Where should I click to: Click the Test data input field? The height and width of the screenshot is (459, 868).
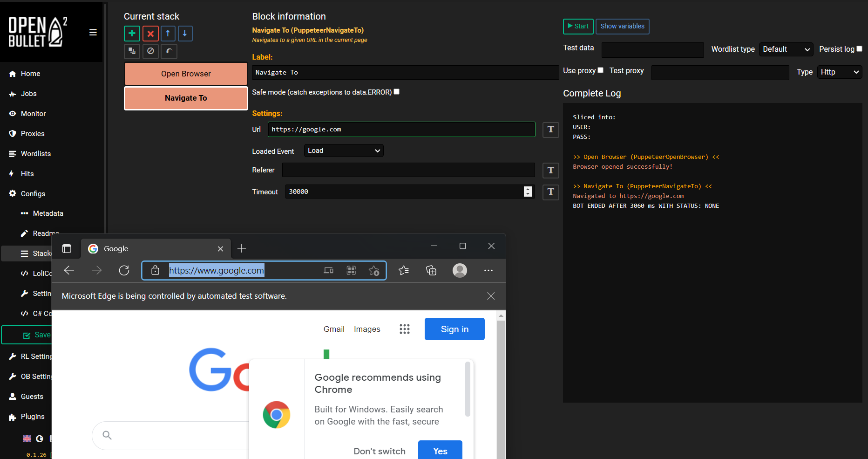coord(652,50)
